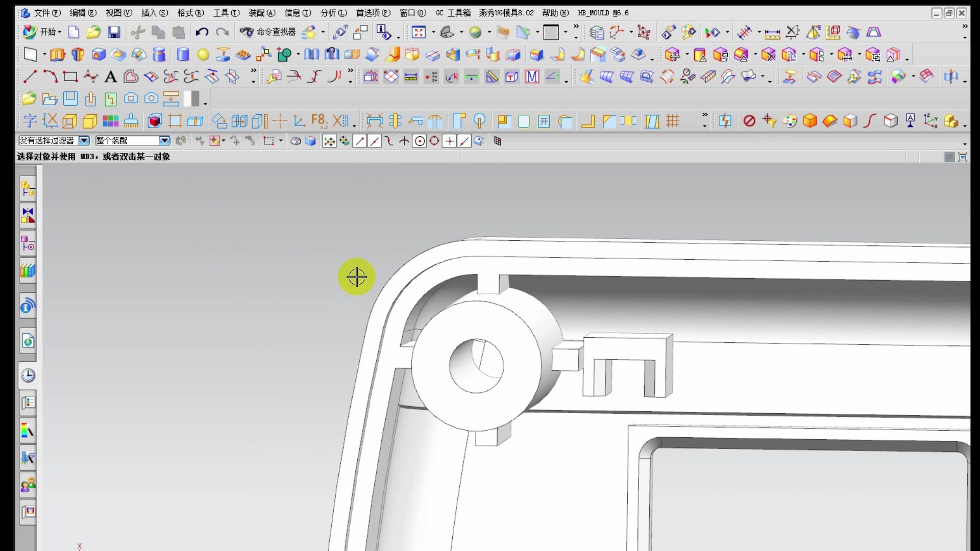Click the Undo arrow icon

[202, 33]
